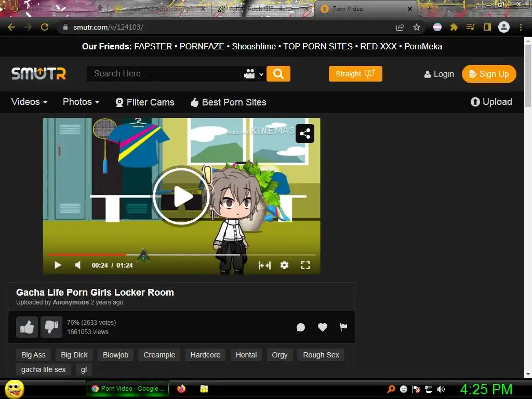
Task: Open the Anonymous uploader profile link
Action: [x=71, y=302]
